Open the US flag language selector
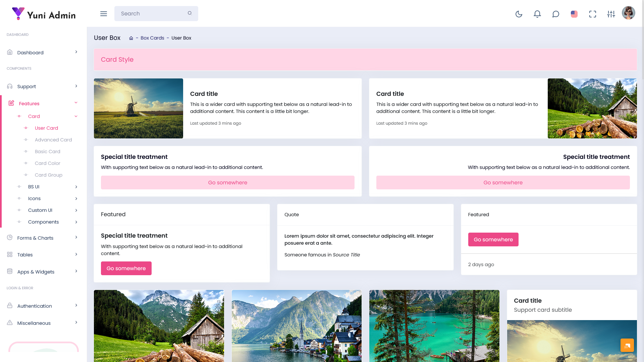The image size is (644, 362). coord(574,14)
